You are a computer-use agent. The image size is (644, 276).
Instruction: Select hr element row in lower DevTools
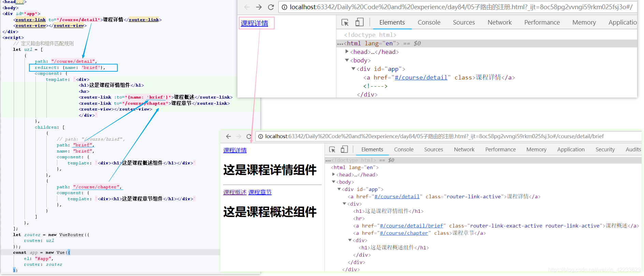pos(359,218)
